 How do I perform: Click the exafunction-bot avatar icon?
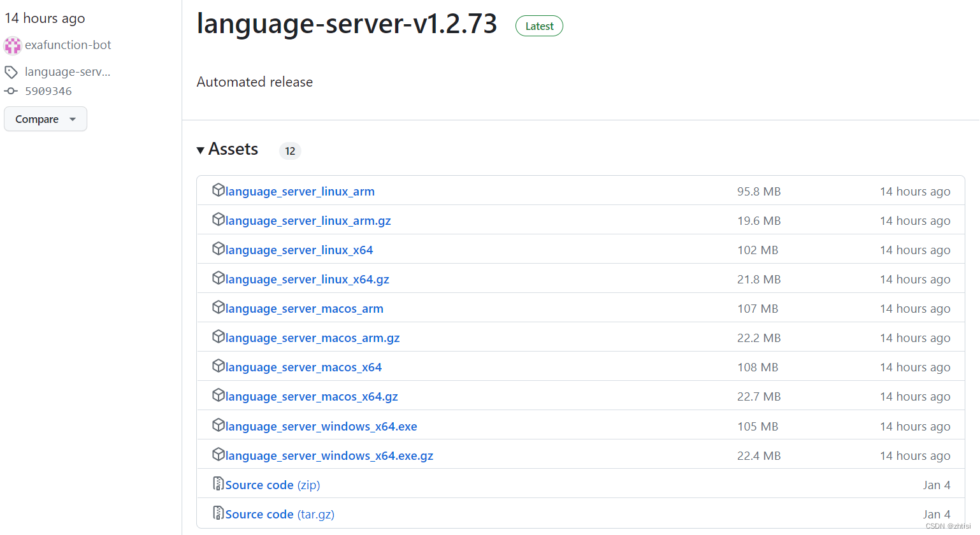tap(12, 45)
